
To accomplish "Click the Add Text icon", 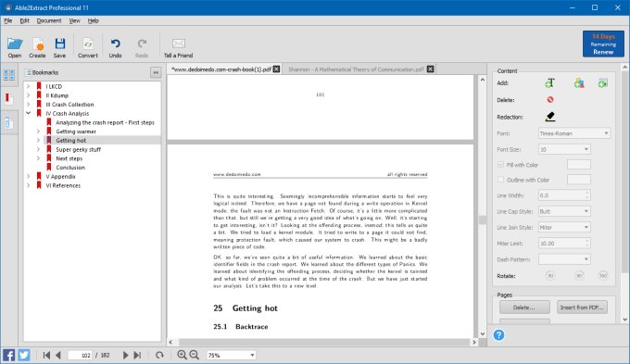I will pyautogui.click(x=549, y=83).
